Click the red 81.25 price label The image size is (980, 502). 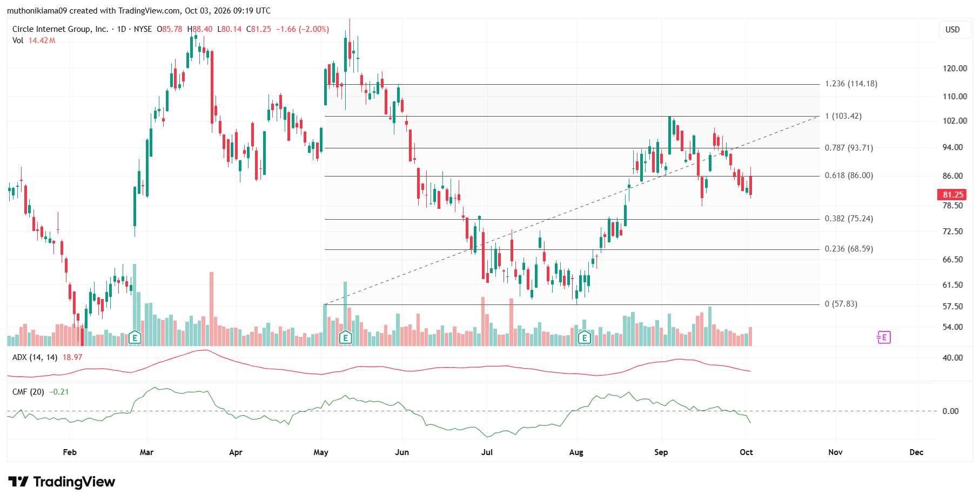tap(952, 195)
